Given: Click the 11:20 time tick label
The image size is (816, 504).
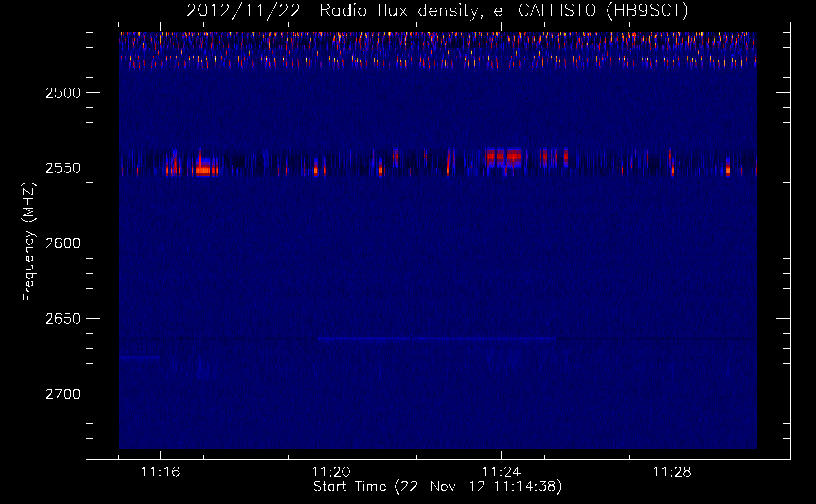Looking at the screenshot, I should pyautogui.click(x=331, y=472).
